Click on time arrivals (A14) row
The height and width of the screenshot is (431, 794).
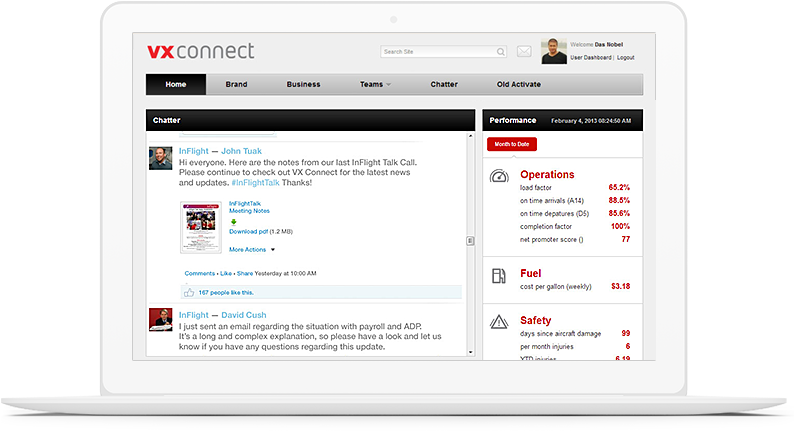(575, 201)
